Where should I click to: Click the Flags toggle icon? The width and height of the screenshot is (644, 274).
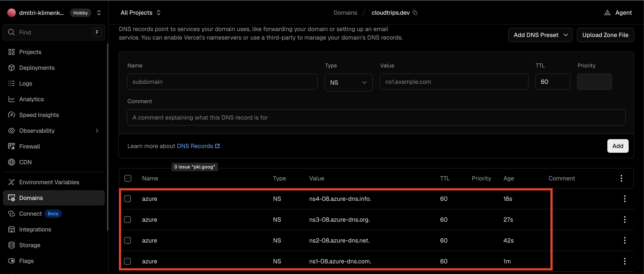[x=11, y=261]
